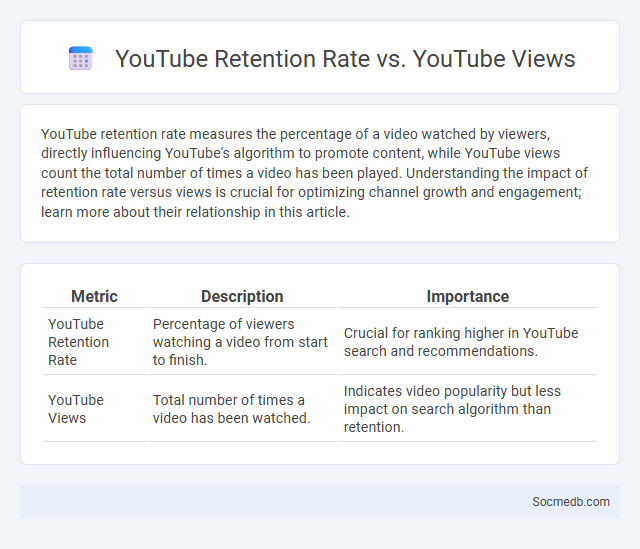640x549 pixels.
Task: Click 'Crucial for ranking higher in YouTube' cell
Action: point(468,342)
